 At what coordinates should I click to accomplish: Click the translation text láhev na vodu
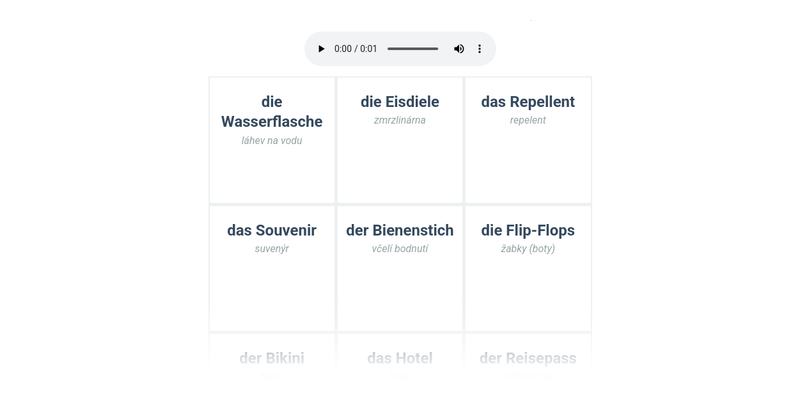coord(272,141)
